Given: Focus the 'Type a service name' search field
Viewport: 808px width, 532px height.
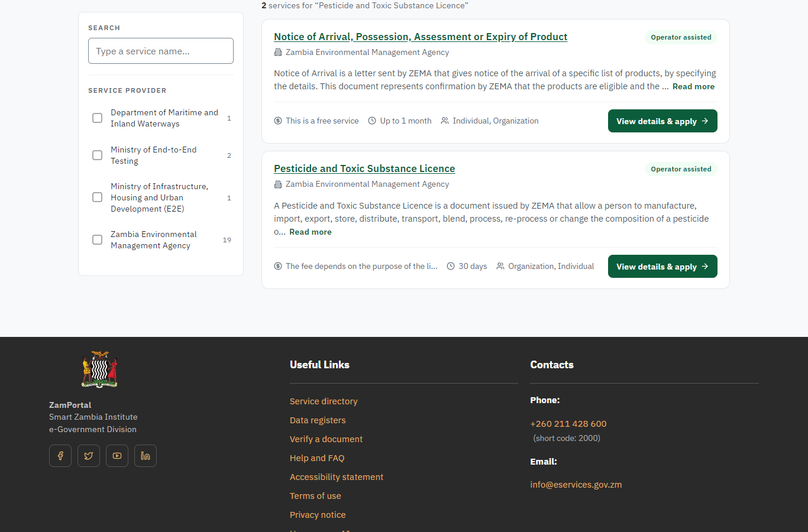Looking at the screenshot, I should (x=161, y=51).
